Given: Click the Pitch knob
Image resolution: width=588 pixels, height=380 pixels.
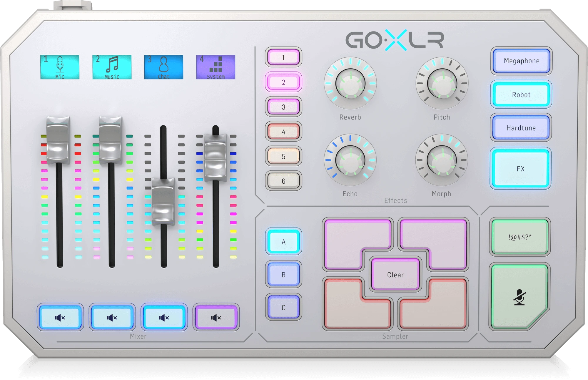Looking at the screenshot, I should 442,83.
